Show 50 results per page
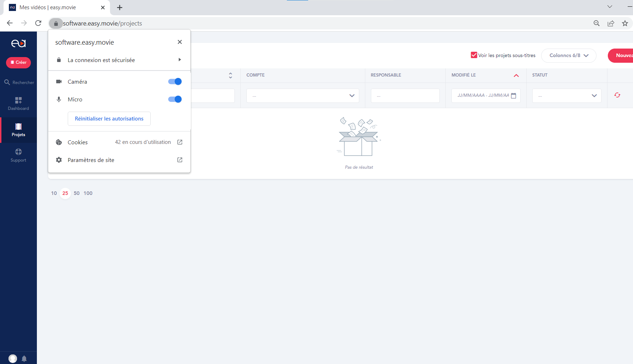The width and height of the screenshot is (633, 364). pos(77,193)
